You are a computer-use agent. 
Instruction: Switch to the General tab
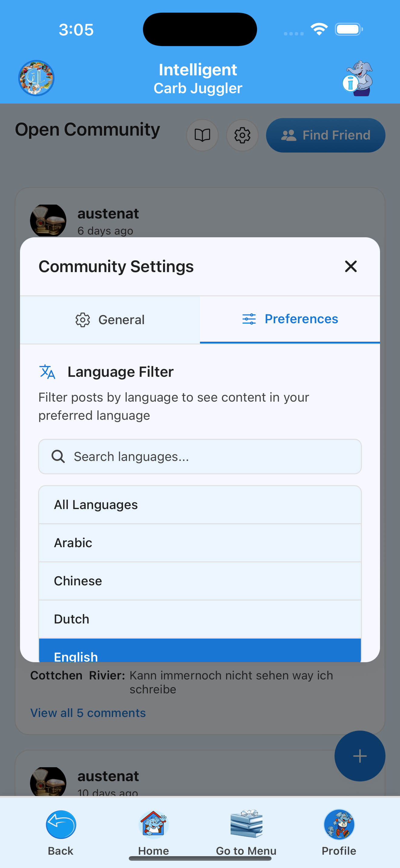click(x=110, y=320)
